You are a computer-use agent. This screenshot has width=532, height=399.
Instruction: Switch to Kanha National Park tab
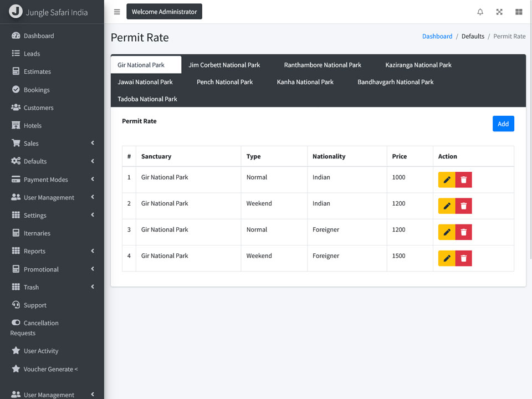click(305, 82)
